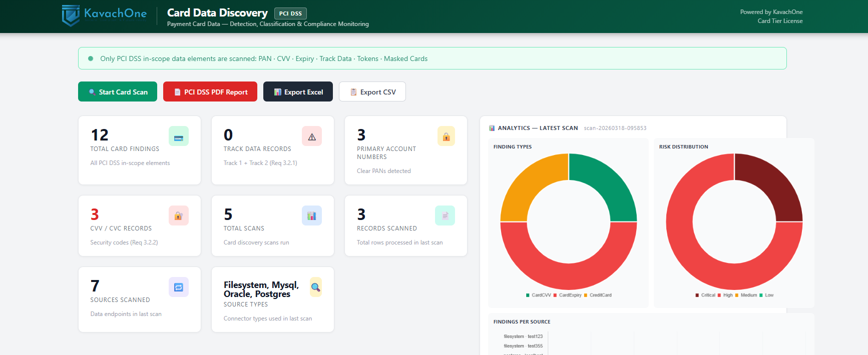
Task: Click the padlock icon on Primary Account Numbers
Action: coord(446,136)
